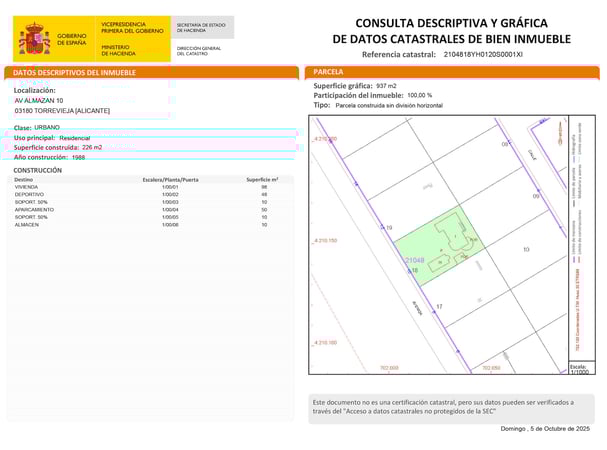Click the 'Participación del inmueble:' label

pyautogui.click(x=358, y=95)
